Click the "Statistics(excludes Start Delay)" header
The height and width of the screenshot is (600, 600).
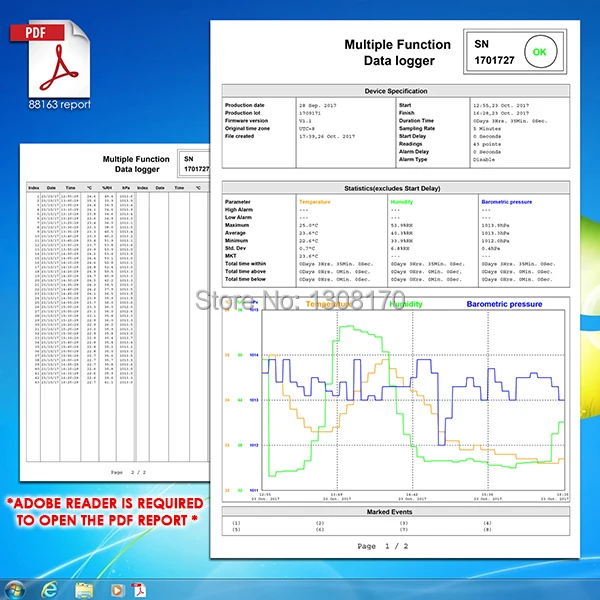tap(396, 188)
